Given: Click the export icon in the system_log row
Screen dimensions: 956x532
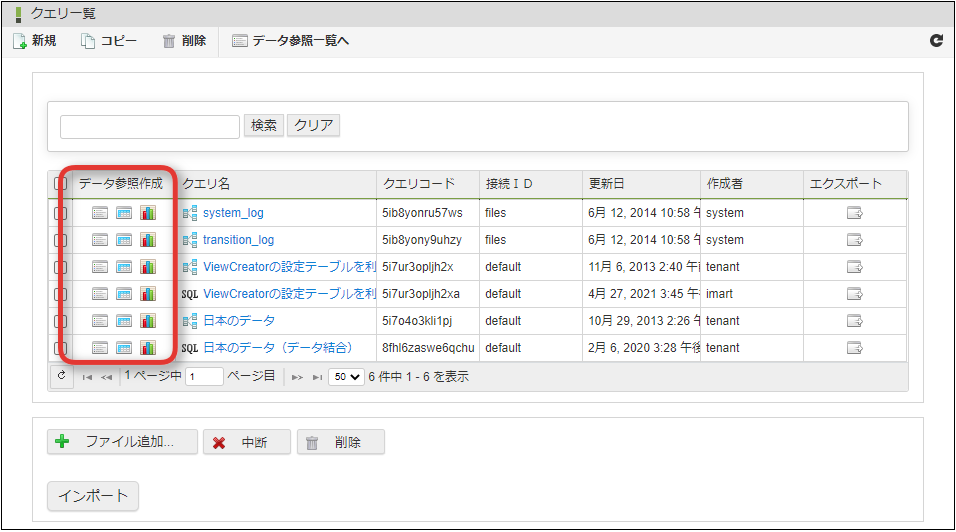Looking at the screenshot, I should click(x=855, y=213).
